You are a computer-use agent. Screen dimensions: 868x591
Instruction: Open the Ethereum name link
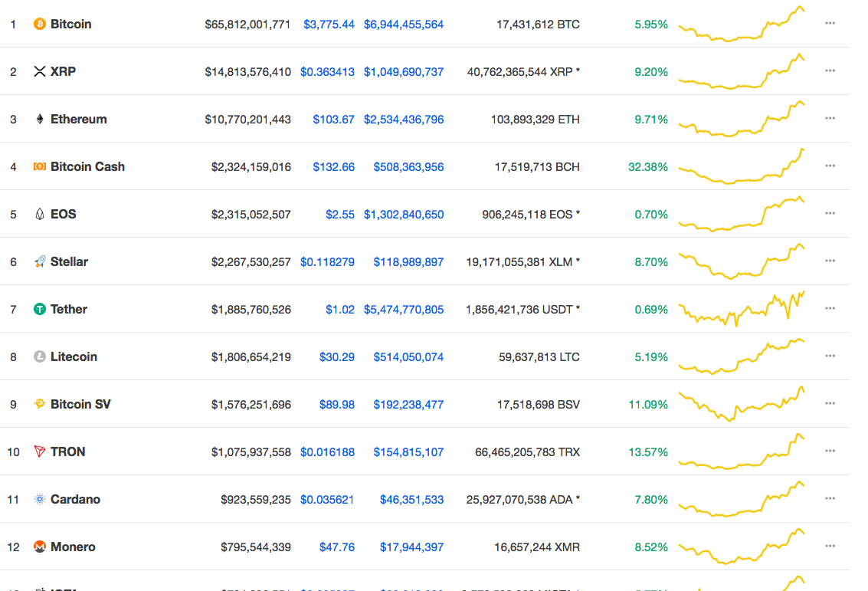tap(79, 119)
